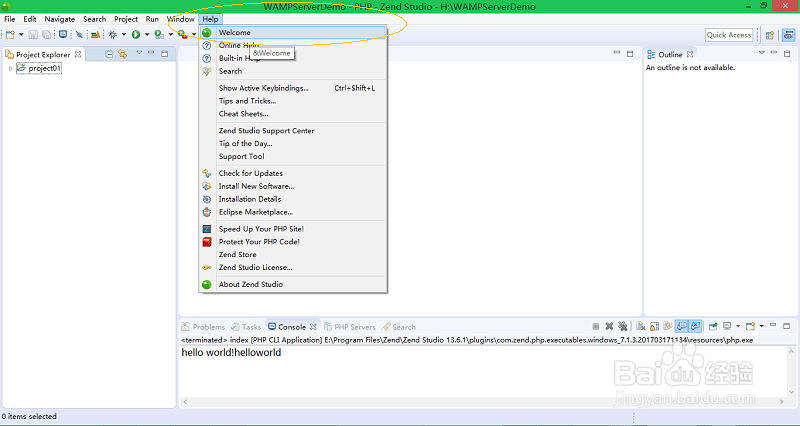Open About Zend Studio entry
This screenshot has height=426, width=800.
[293, 284]
